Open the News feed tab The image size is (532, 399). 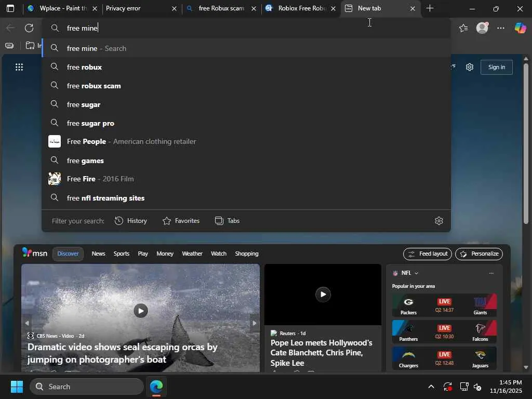click(x=98, y=254)
